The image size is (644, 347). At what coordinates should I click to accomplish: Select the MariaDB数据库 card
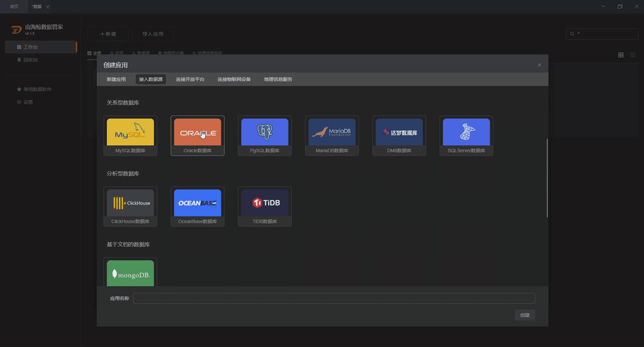click(332, 136)
